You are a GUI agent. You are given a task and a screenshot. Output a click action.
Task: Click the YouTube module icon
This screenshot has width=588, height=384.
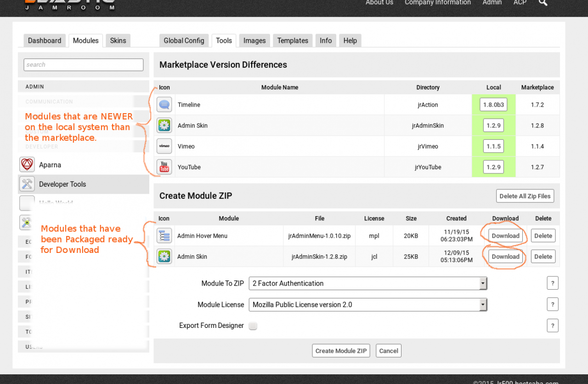164,167
